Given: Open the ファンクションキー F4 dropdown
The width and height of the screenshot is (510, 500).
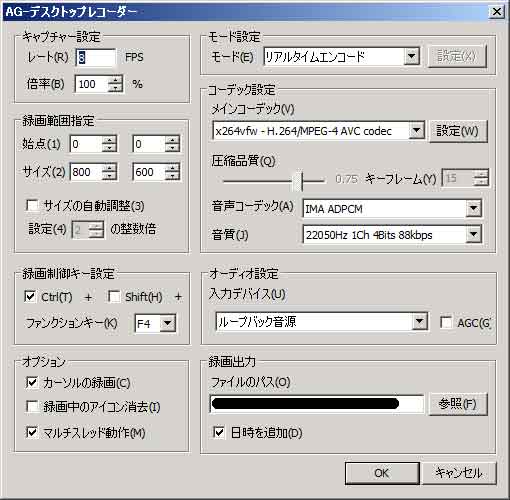Looking at the screenshot, I should click(168, 323).
